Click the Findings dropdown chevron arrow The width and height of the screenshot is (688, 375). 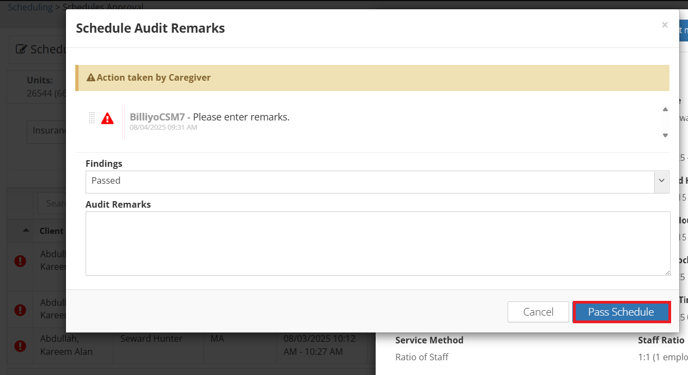click(662, 181)
